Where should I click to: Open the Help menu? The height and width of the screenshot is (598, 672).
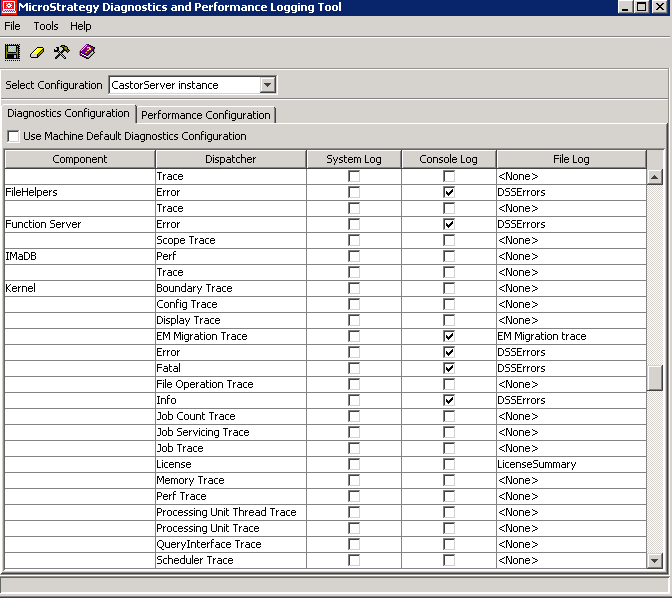[81, 26]
